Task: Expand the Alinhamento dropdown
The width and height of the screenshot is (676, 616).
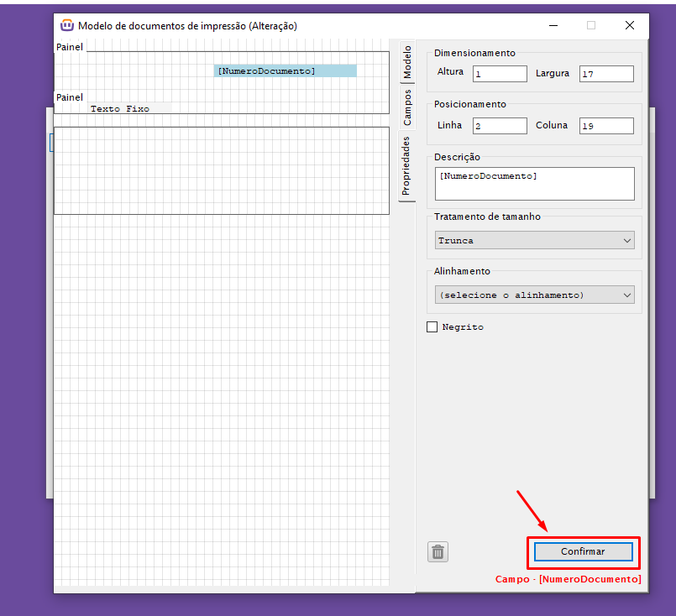Action: tap(535, 295)
